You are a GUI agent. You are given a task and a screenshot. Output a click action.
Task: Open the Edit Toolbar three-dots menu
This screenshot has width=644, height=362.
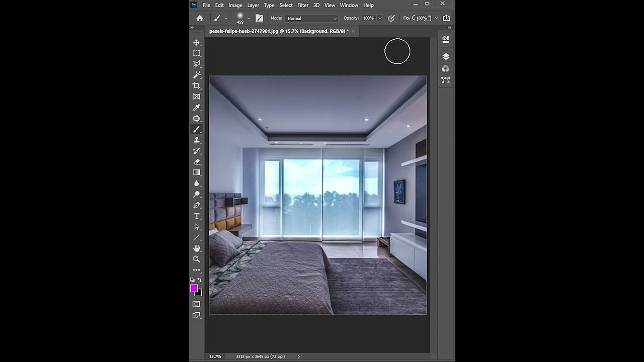tap(197, 270)
